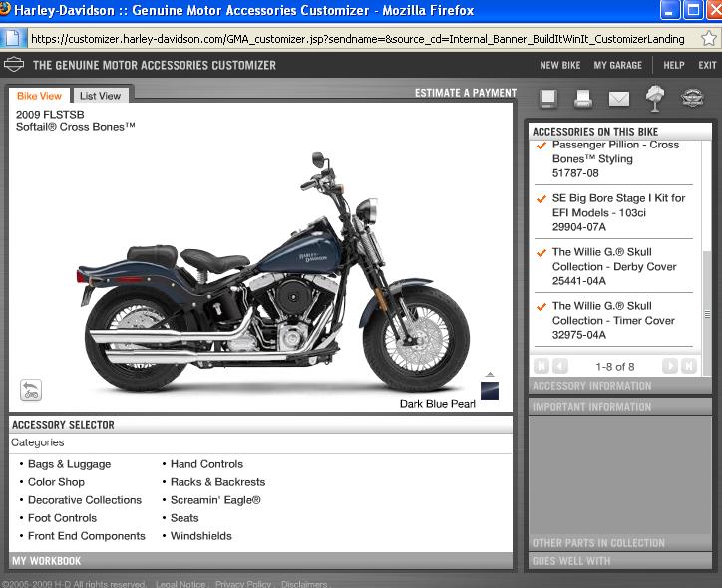Toggle Passenger Pillion Cross Bones checkmark
The image size is (722, 588).
tap(541, 146)
